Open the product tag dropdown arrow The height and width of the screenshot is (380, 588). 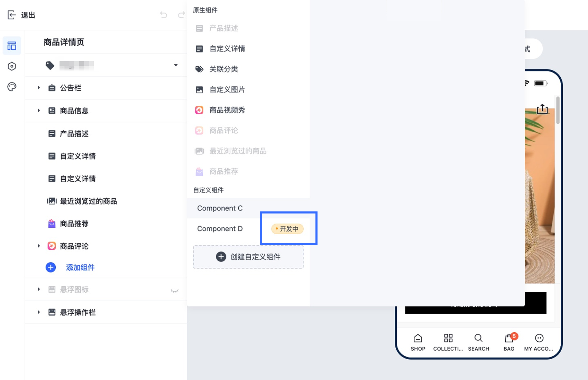click(x=176, y=65)
